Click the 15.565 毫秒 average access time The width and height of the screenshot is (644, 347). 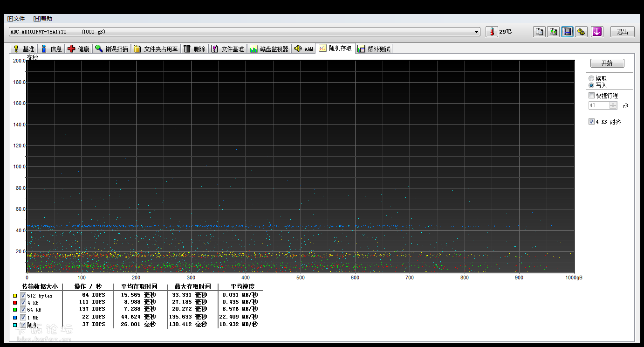point(138,295)
